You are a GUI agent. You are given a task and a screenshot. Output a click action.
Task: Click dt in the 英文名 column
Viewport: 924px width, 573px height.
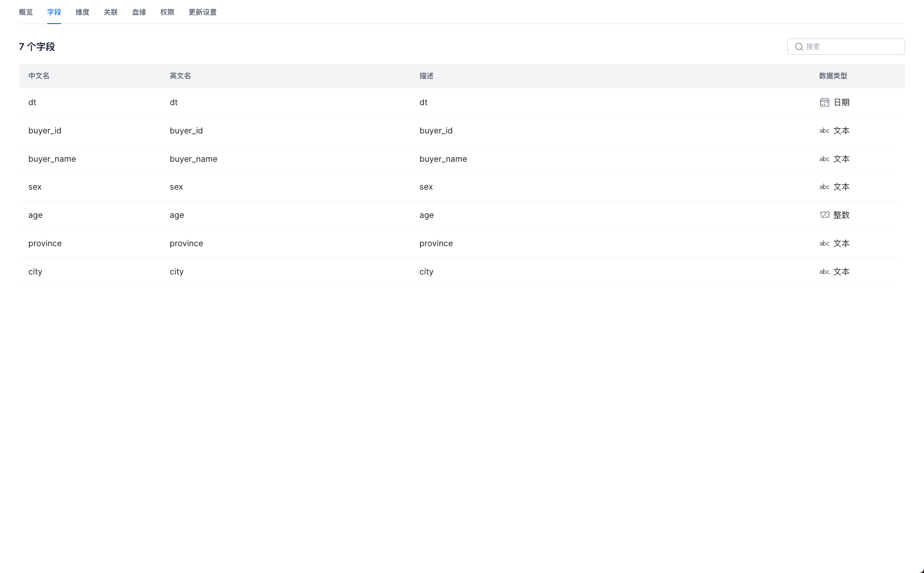[173, 102]
